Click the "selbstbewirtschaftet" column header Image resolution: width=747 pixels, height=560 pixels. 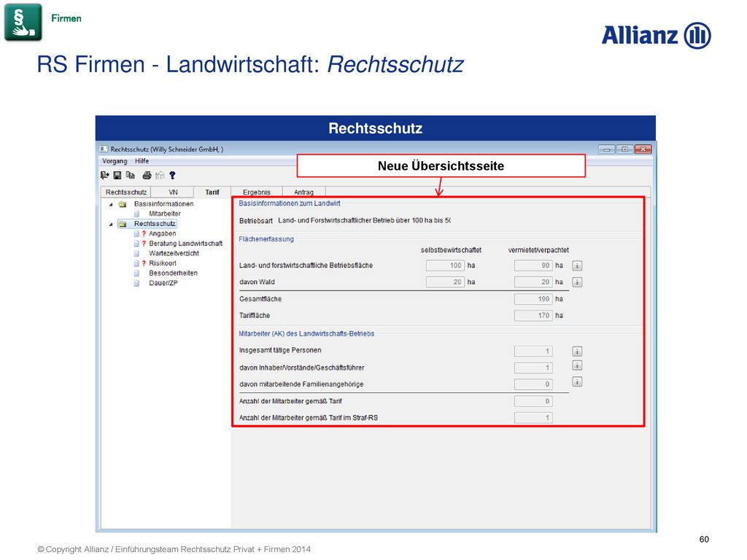tap(451, 250)
